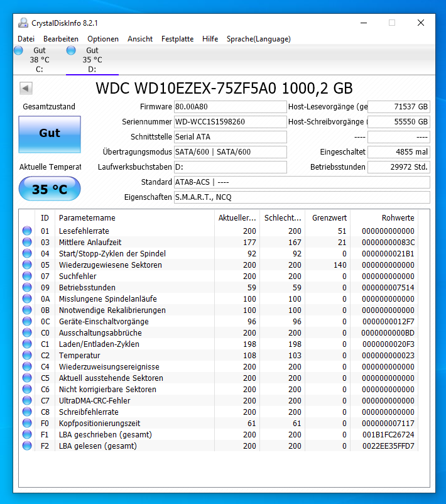Open the Ansicht menu
Screen dimensions: 446x504
pyautogui.click(x=140, y=39)
